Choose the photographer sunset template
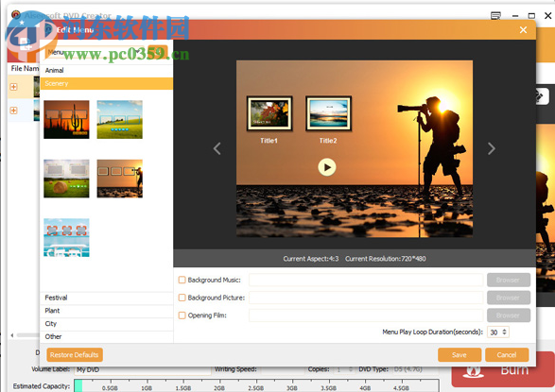Screen dimensions: 555x392 pyautogui.click(x=120, y=179)
